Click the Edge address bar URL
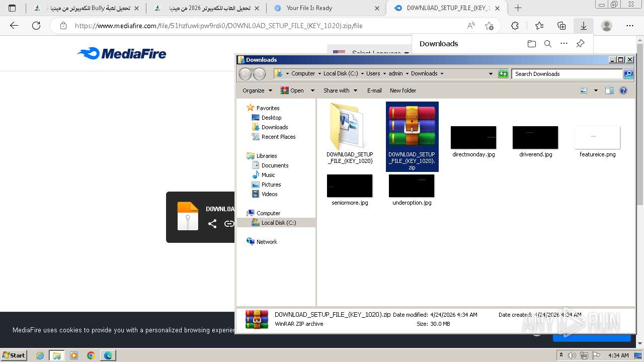 pyautogui.click(x=218, y=26)
